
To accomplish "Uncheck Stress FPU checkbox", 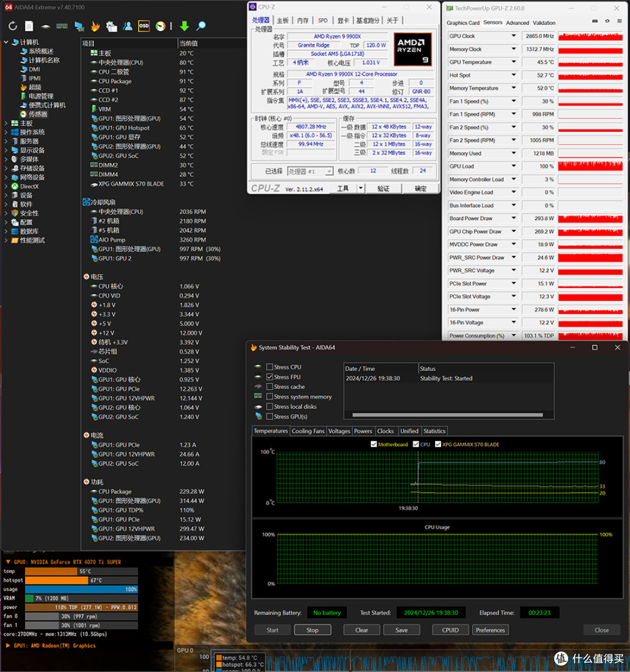I will (269, 377).
